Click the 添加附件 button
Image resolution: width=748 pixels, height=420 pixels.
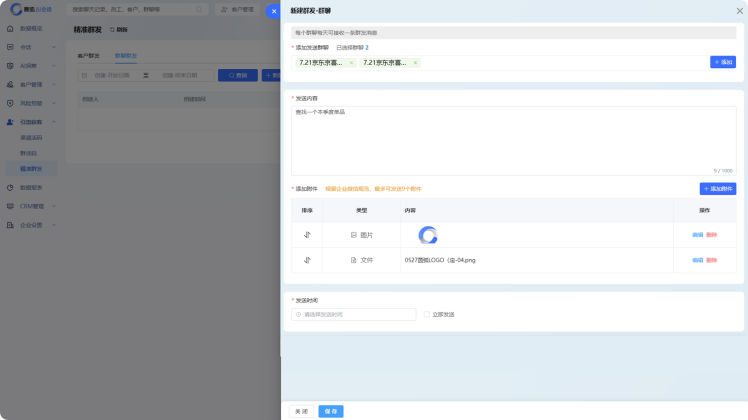717,188
